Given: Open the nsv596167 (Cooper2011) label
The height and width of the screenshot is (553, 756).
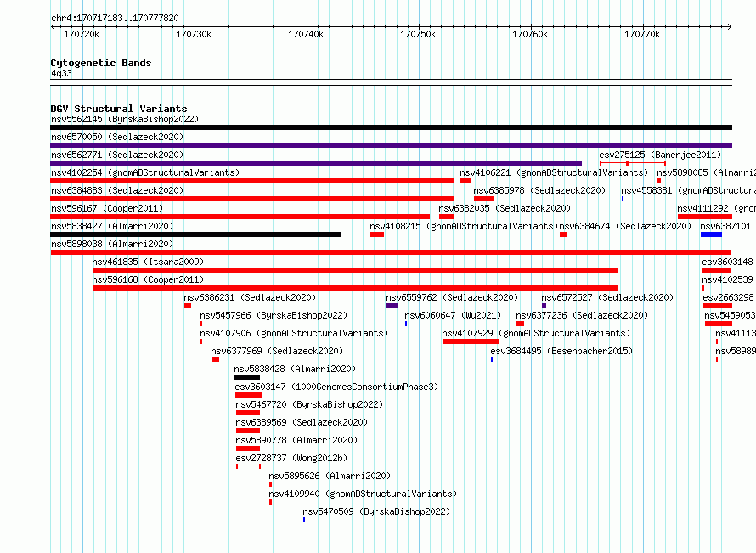Looking at the screenshot, I should coord(107,208).
